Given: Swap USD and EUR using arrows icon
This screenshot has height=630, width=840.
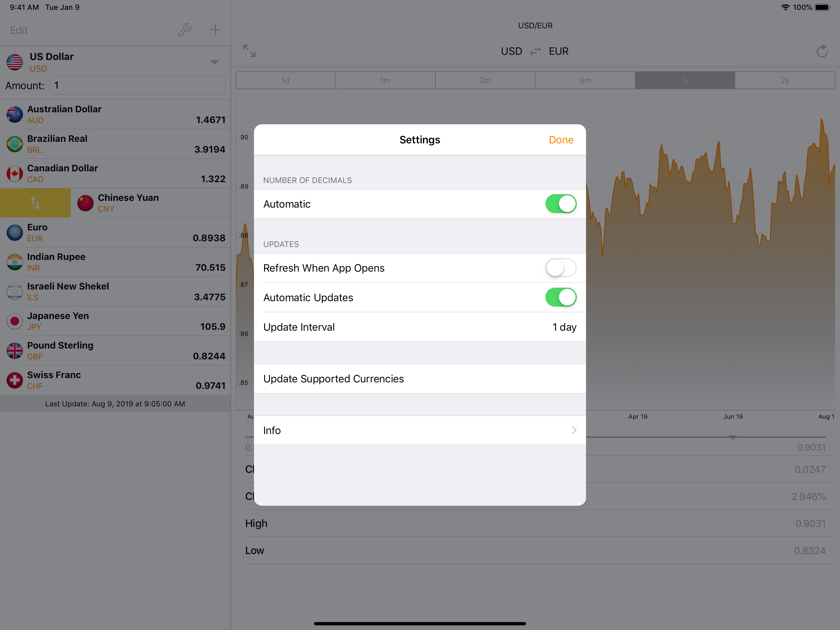Looking at the screenshot, I should pyautogui.click(x=535, y=51).
